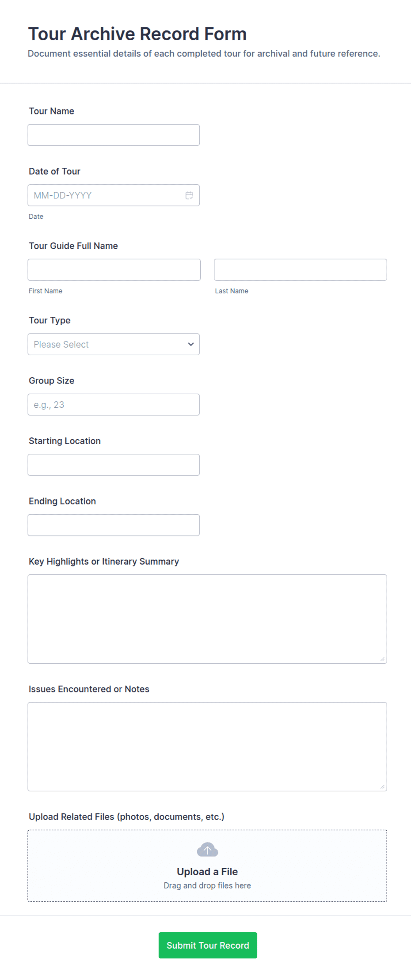Click the MM-DD-YYYY date field
The height and width of the screenshot is (980, 411).
pyautogui.click(x=114, y=195)
